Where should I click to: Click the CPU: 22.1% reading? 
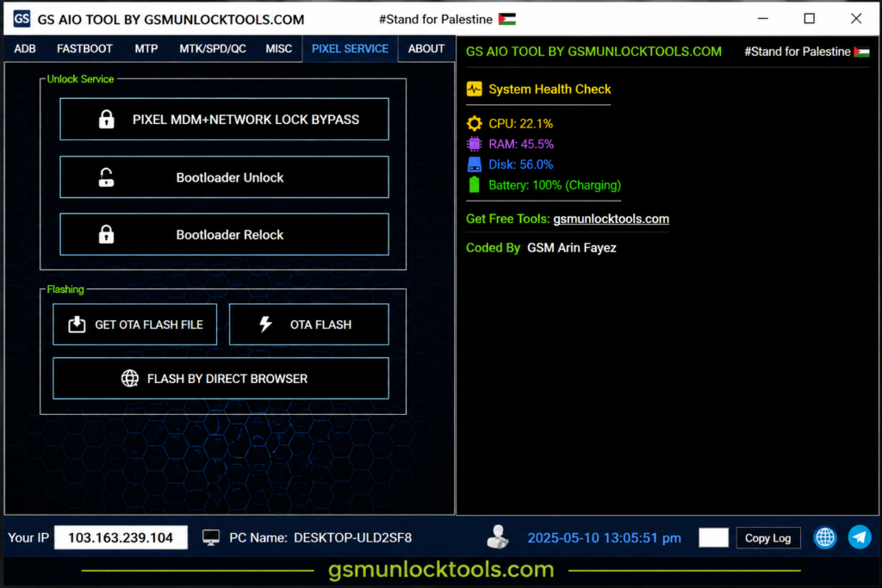click(x=520, y=124)
